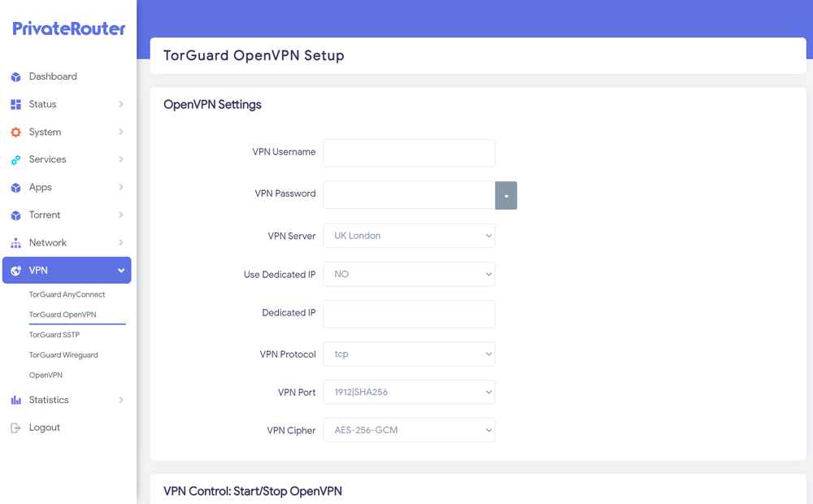Open the VPN Server dropdown
The width and height of the screenshot is (813, 504).
coord(409,235)
